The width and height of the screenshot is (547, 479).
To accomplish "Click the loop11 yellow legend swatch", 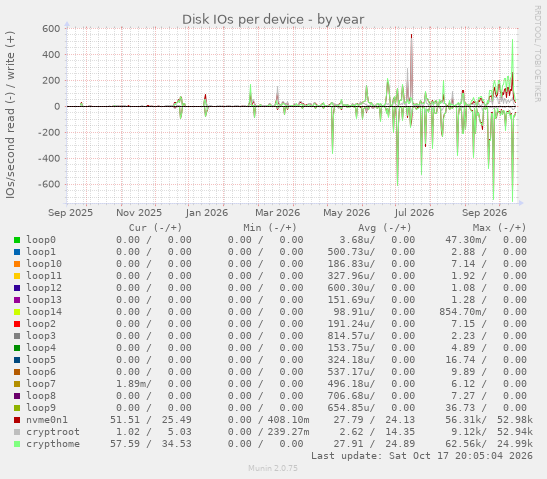I will pyautogui.click(x=17, y=276).
